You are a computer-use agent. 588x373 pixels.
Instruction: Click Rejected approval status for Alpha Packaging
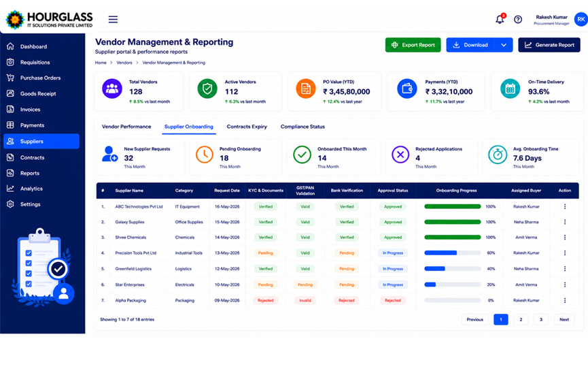(393, 300)
